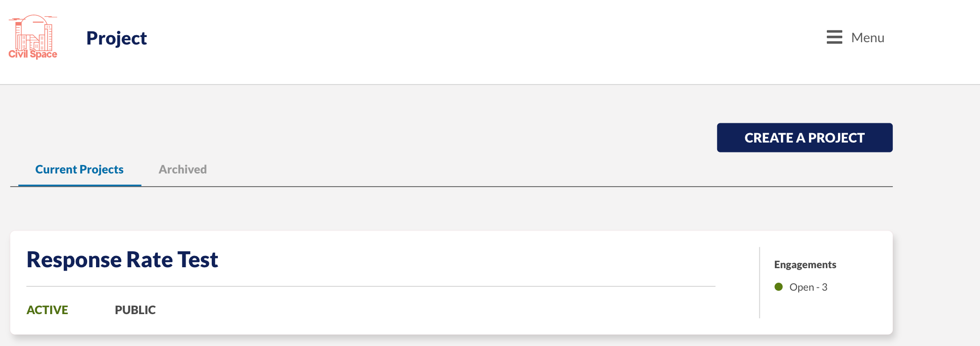
Task: Click the Create a Project button
Action: coord(804,137)
